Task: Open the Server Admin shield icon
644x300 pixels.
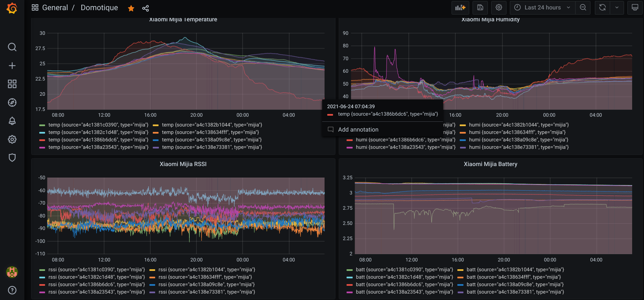Action: [12, 158]
